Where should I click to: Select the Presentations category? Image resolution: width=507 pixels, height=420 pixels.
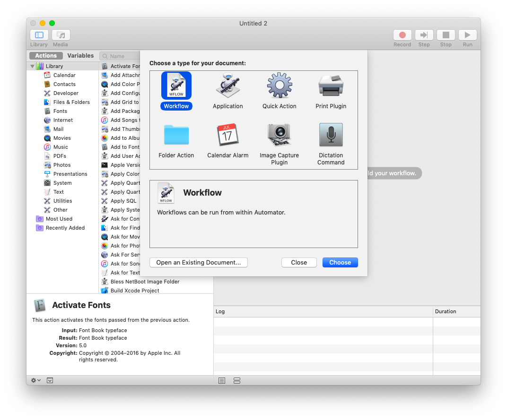tap(70, 174)
